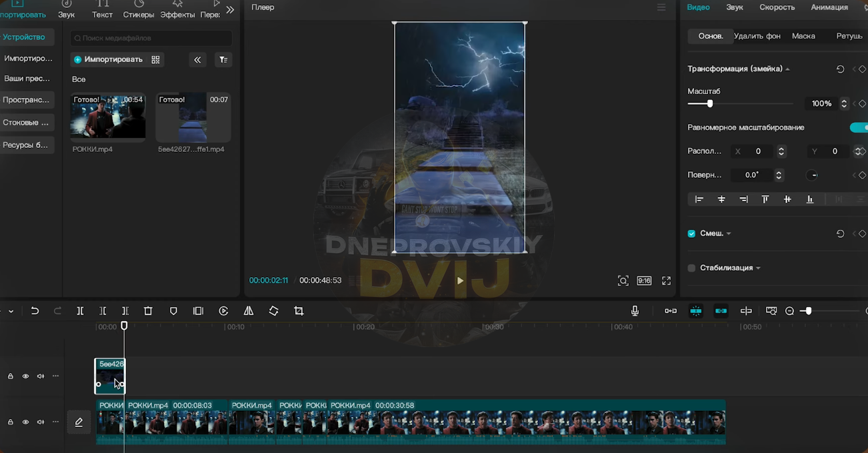Expand more top tabs with double chevron
Screen dimensions: 868x453
click(x=230, y=10)
